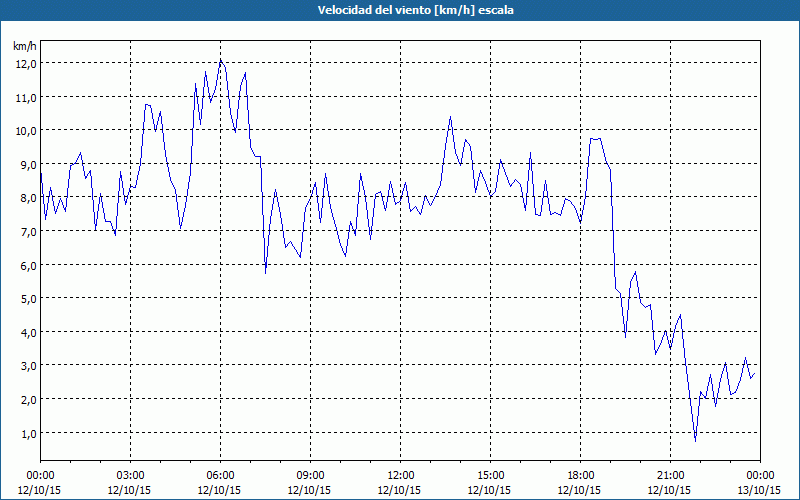The height and width of the screenshot is (500, 800).
Task: Click the chart title 'Velocidad del viento [km/h] escala'
Action: (x=415, y=10)
